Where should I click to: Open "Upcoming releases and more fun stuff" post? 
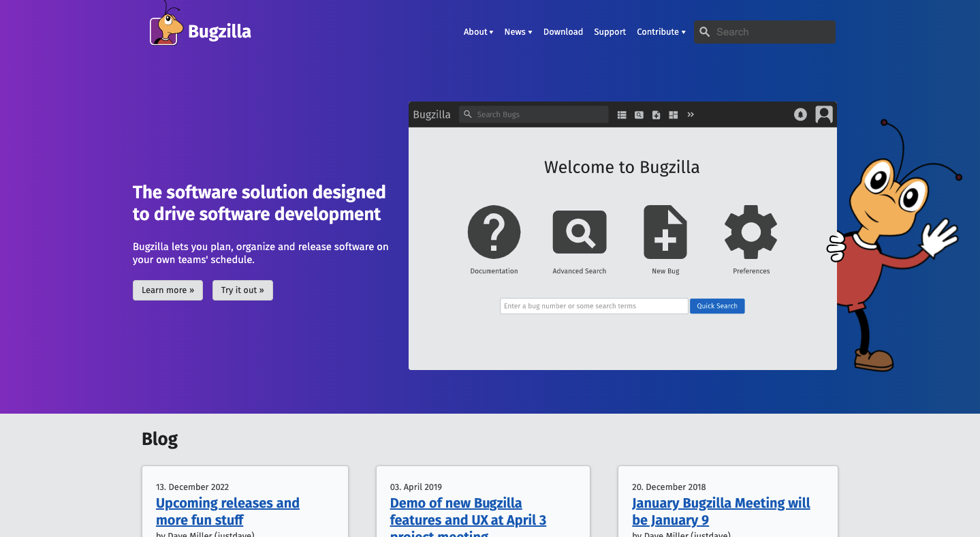pos(227,512)
